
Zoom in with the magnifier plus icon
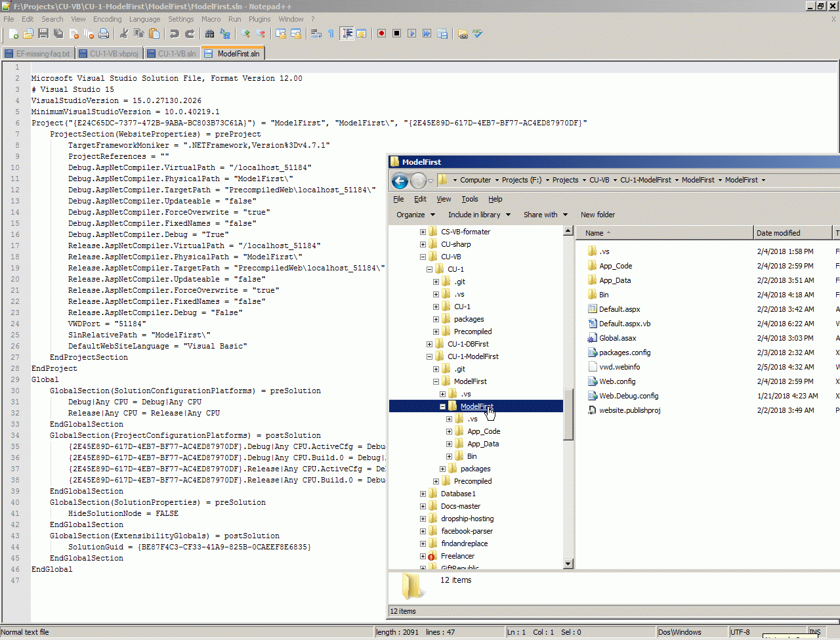pyautogui.click(x=245, y=33)
